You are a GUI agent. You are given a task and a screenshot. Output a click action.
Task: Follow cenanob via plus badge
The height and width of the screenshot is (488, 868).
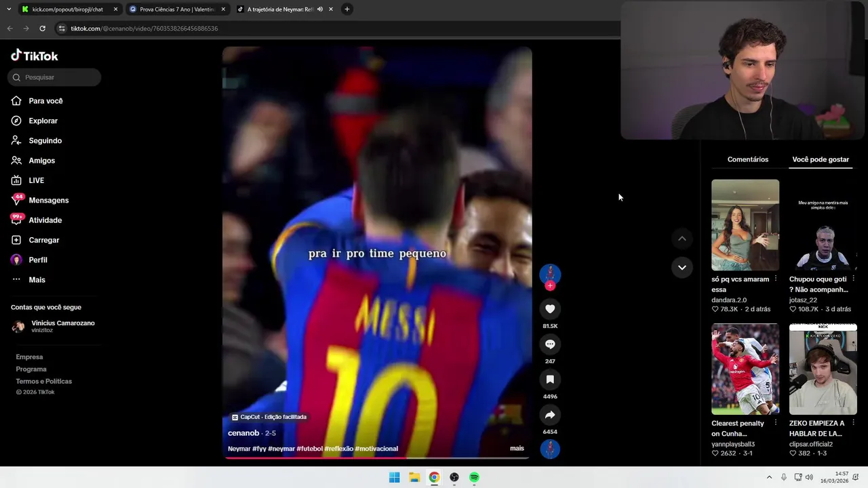tap(550, 285)
